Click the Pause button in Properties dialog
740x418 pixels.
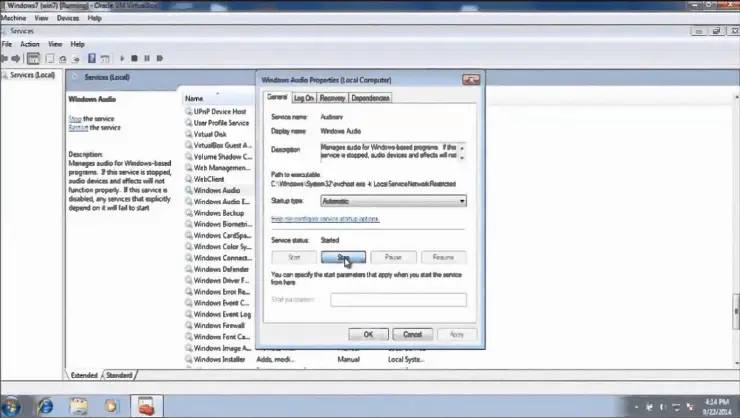tap(393, 257)
